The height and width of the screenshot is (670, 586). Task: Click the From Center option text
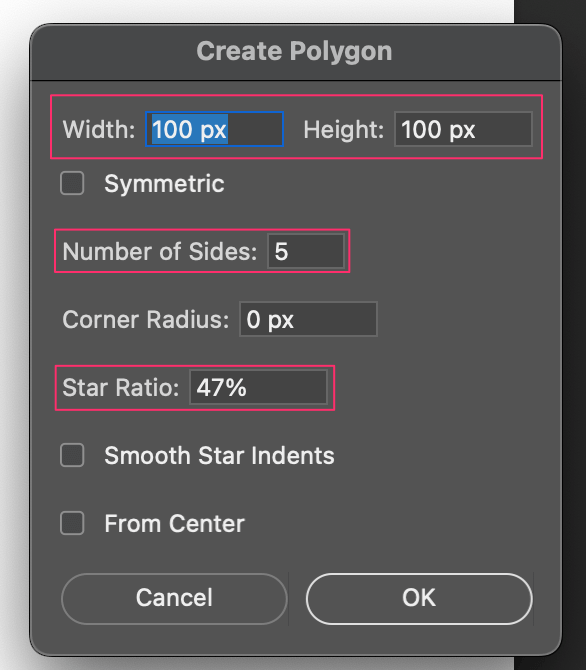click(x=174, y=523)
